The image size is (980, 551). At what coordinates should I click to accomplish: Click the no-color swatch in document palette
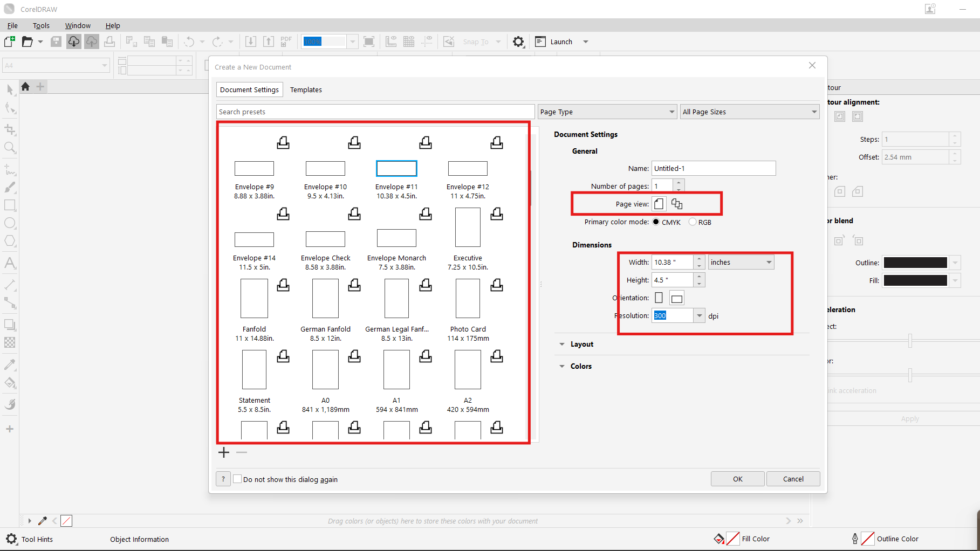tap(66, 521)
